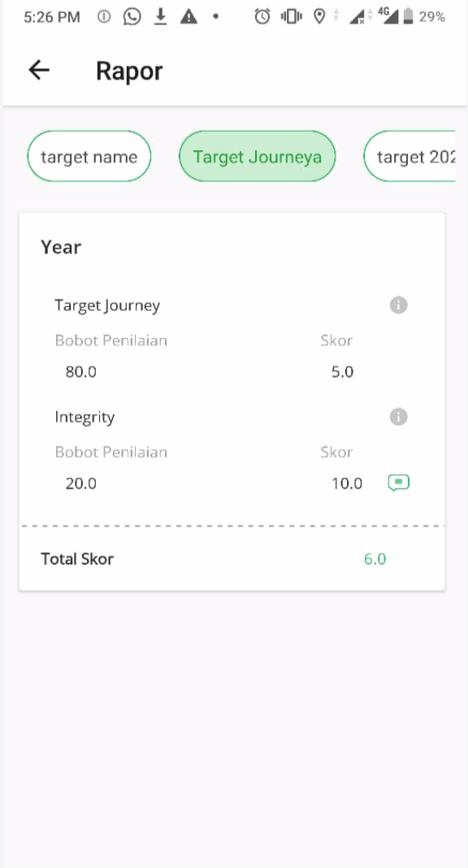Tap the Integrity row label

pyautogui.click(x=84, y=418)
